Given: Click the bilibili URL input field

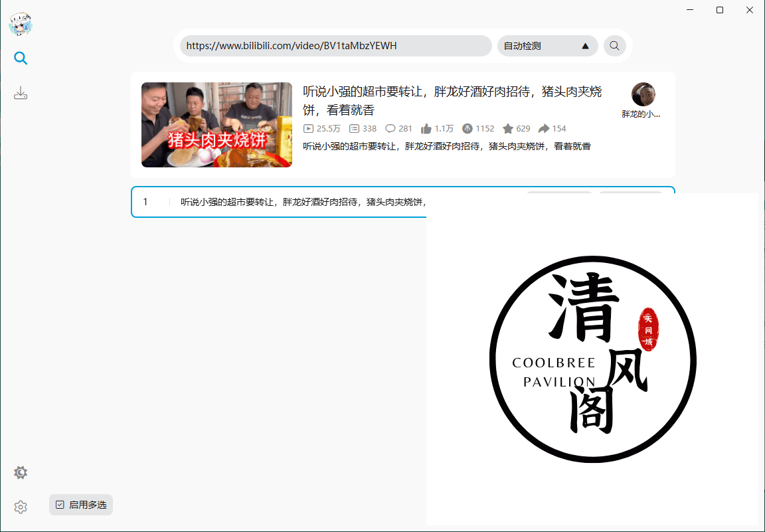Looking at the screenshot, I should pyautogui.click(x=335, y=46).
